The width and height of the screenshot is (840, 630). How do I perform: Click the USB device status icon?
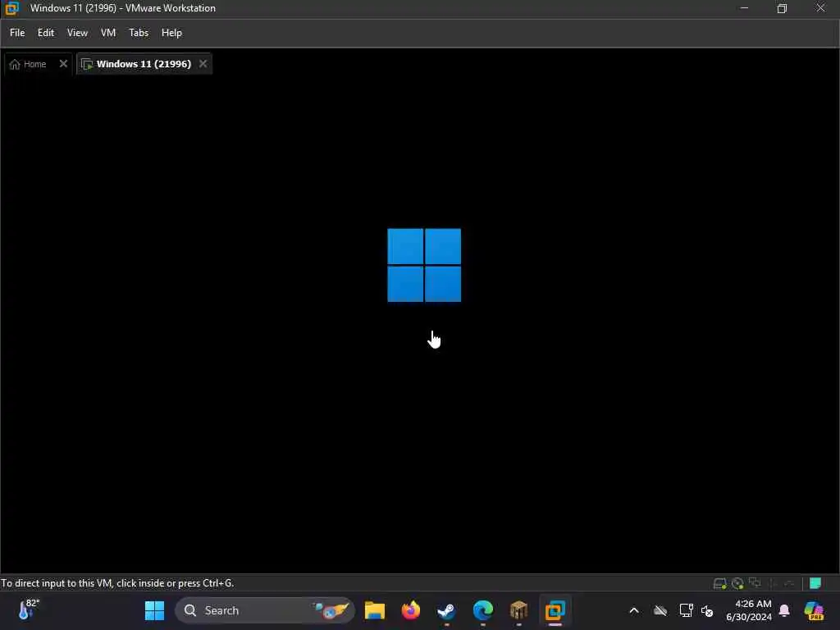click(x=773, y=583)
